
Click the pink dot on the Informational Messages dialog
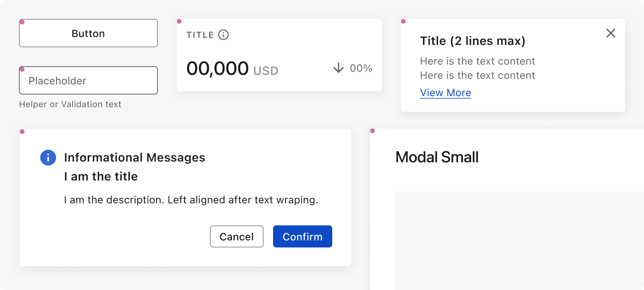pyautogui.click(x=22, y=132)
